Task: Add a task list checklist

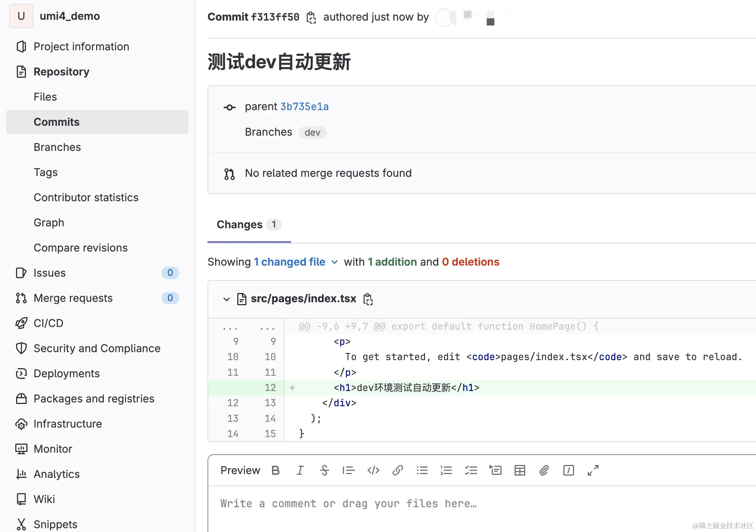Action: (471, 470)
